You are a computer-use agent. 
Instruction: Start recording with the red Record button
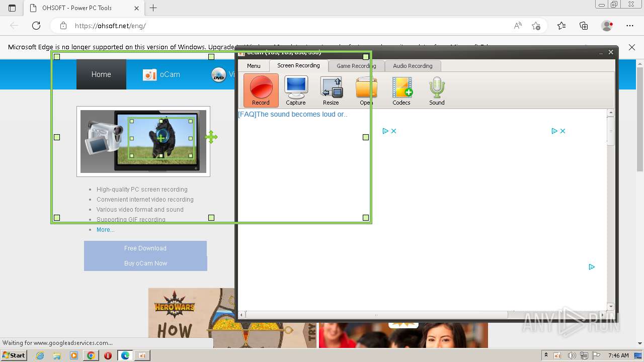[x=261, y=90]
